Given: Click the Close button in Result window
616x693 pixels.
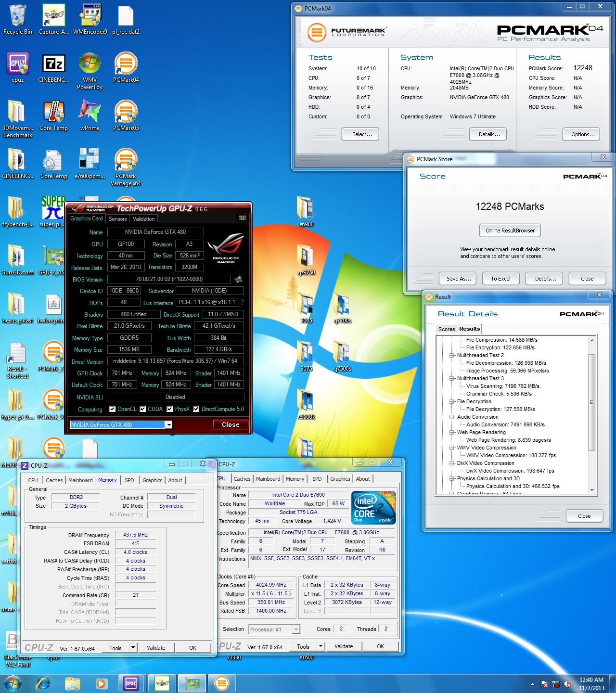Looking at the screenshot, I should pos(584,515).
